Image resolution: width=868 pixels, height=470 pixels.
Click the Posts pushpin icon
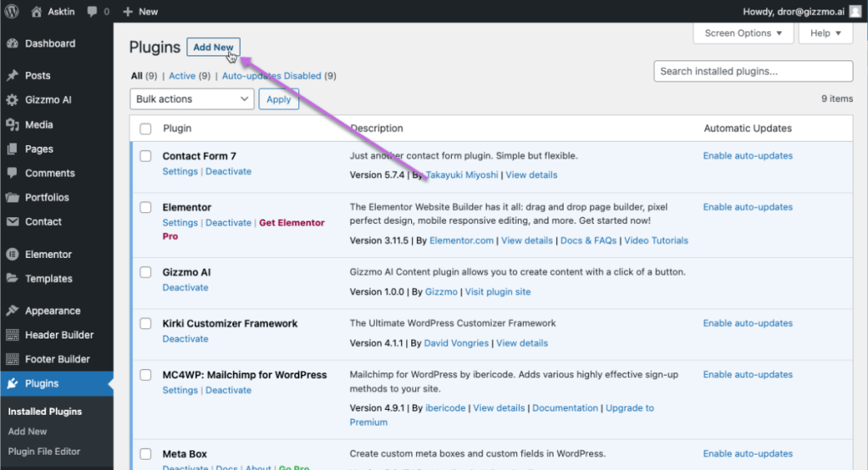tap(12, 76)
